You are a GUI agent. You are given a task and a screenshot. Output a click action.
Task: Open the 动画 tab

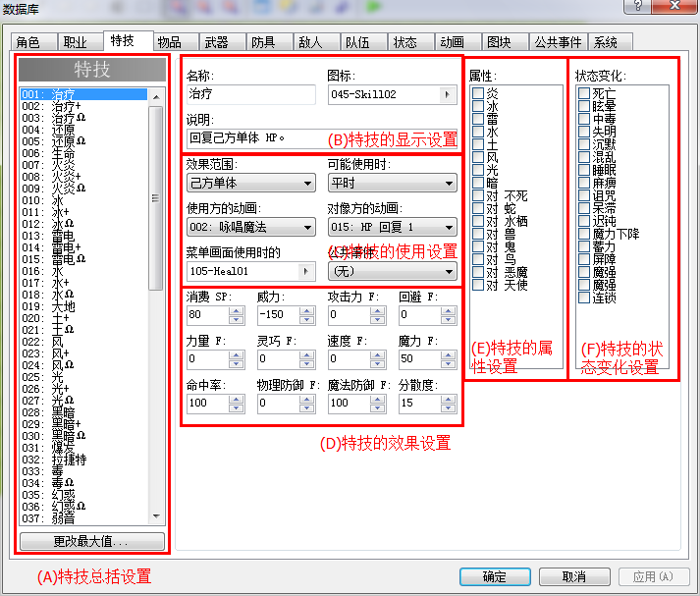(458, 42)
